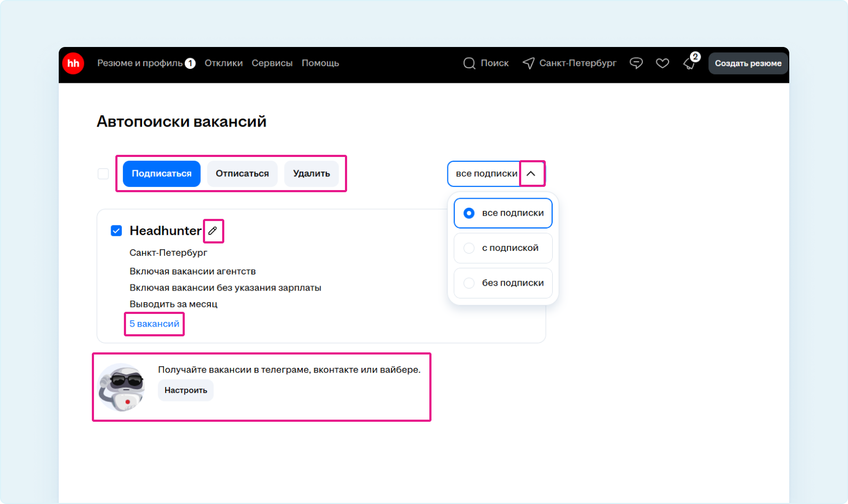Toggle the select-all checkbox
Screen dimensions: 848x504
[x=103, y=174]
